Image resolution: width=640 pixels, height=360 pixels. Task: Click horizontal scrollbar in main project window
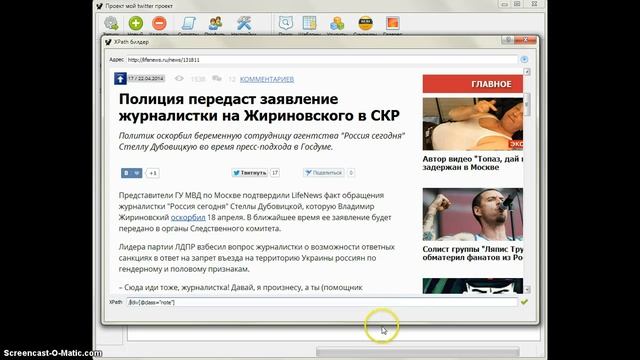tap(417, 352)
